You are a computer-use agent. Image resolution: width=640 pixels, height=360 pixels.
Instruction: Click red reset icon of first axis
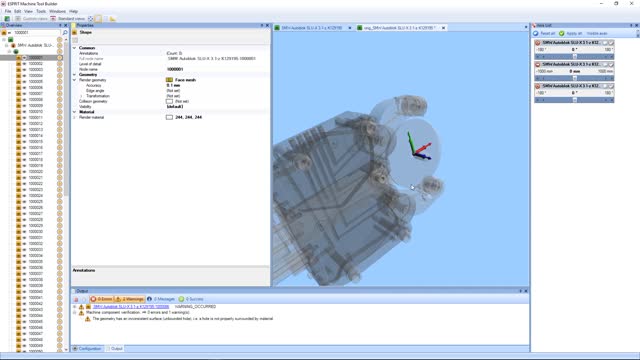538,43
